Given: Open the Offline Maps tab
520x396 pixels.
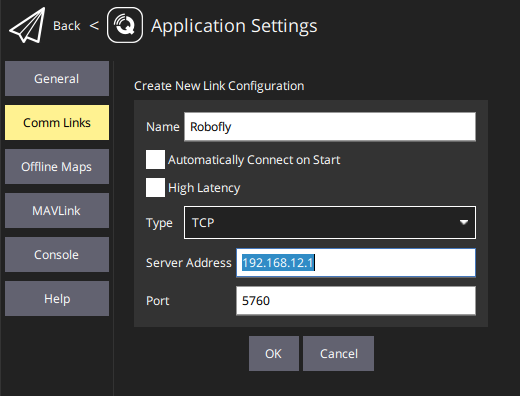Looking at the screenshot, I should tap(57, 167).
